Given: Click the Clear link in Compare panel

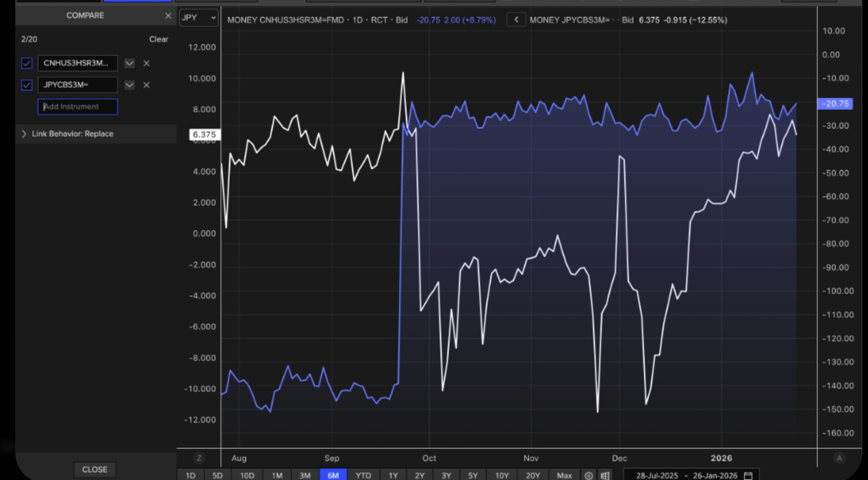Looking at the screenshot, I should (158, 39).
